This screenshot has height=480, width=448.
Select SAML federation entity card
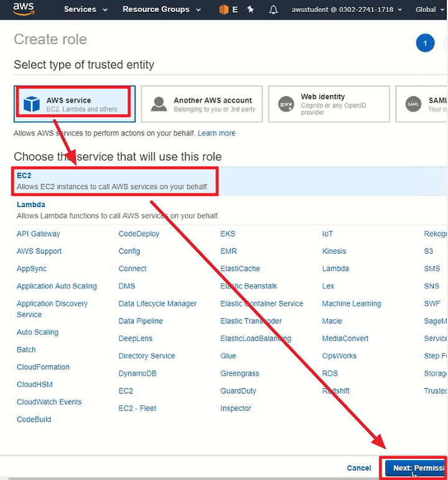click(422, 104)
